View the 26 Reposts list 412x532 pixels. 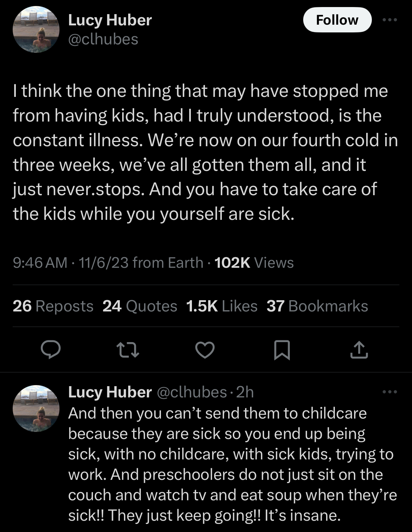pyautogui.click(x=53, y=306)
